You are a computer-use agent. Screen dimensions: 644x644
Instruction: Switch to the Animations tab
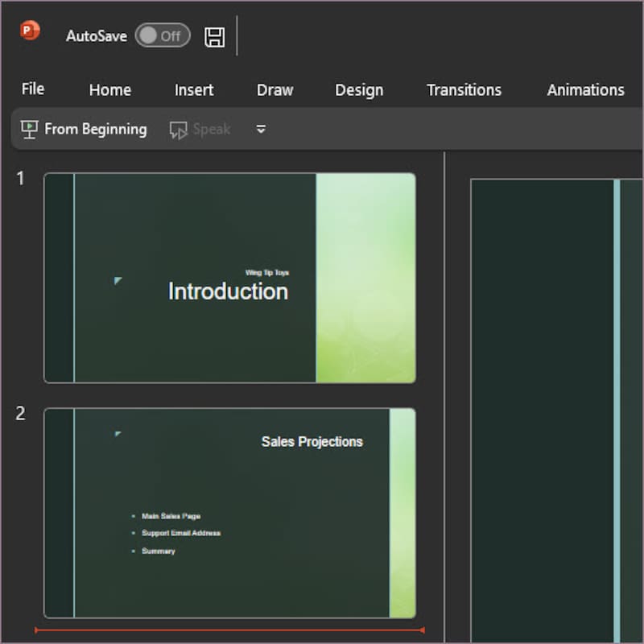(x=585, y=90)
